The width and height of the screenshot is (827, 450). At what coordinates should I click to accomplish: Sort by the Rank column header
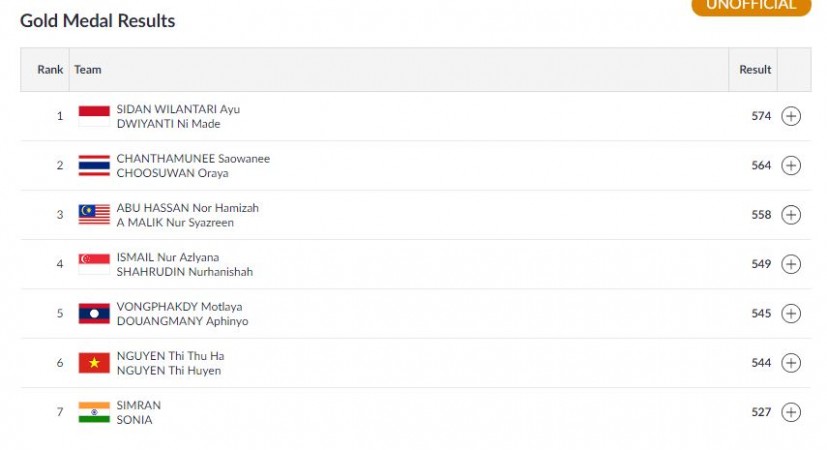click(50, 70)
